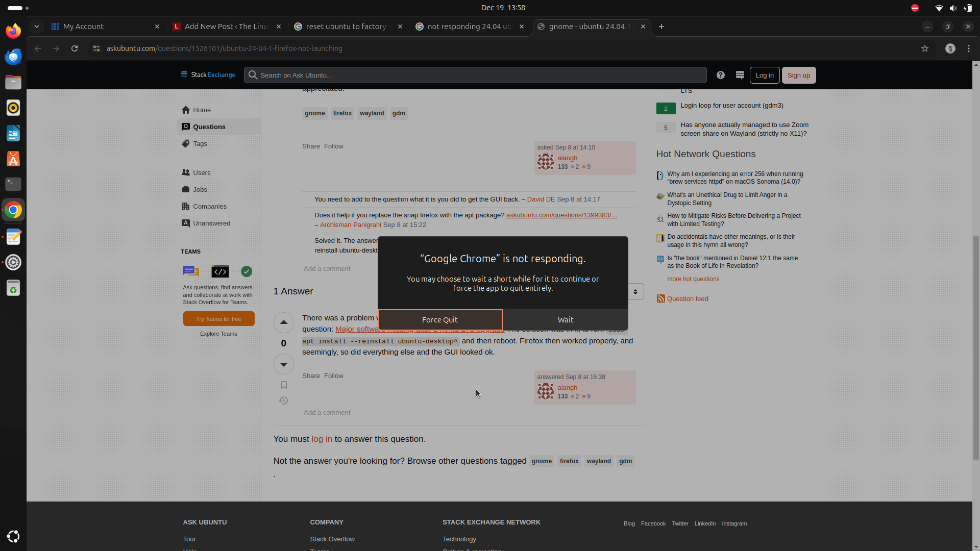
Task: Choose Wait in the not responding dialog
Action: (566, 320)
